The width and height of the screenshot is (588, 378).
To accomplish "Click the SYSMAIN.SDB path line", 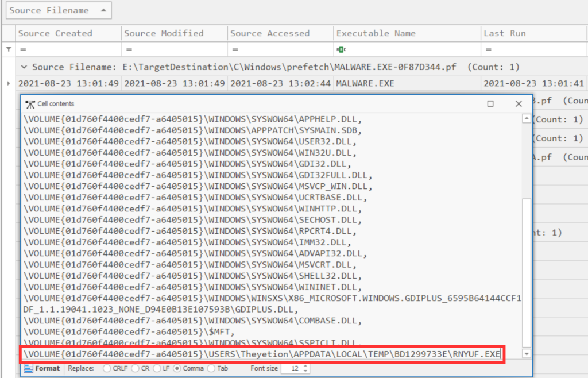I will point(193,130).
